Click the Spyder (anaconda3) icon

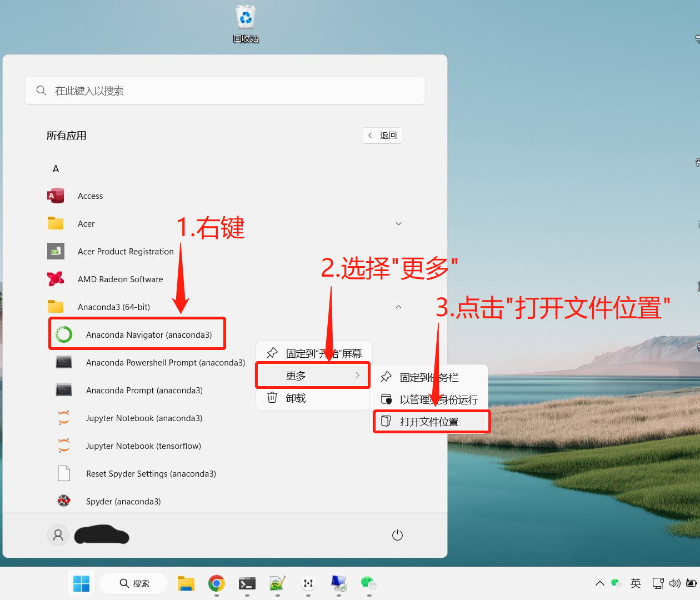(x=64, y=501)
